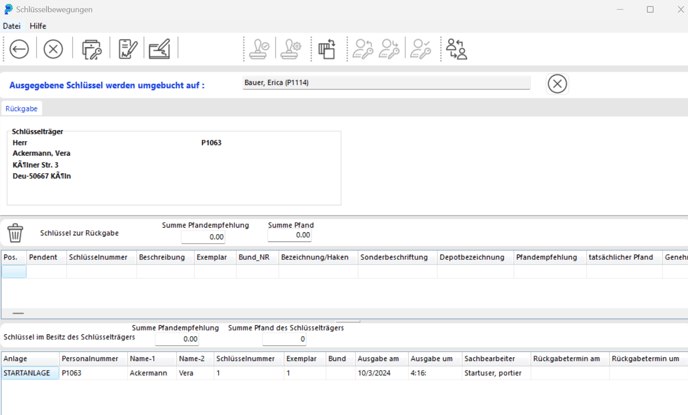Screen dimensions: 688x415
Task: Click the Name-1 column header
Action: click(x=152, y=359)
